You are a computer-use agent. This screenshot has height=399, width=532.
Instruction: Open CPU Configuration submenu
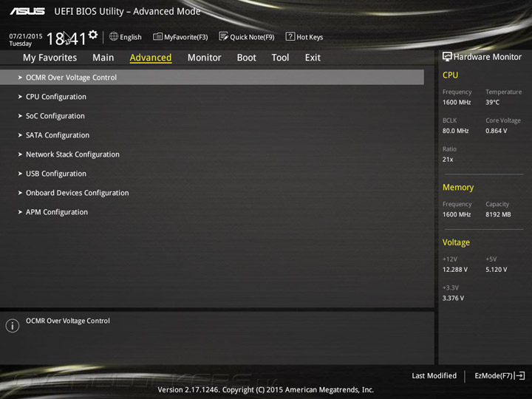tap(56, 97)
